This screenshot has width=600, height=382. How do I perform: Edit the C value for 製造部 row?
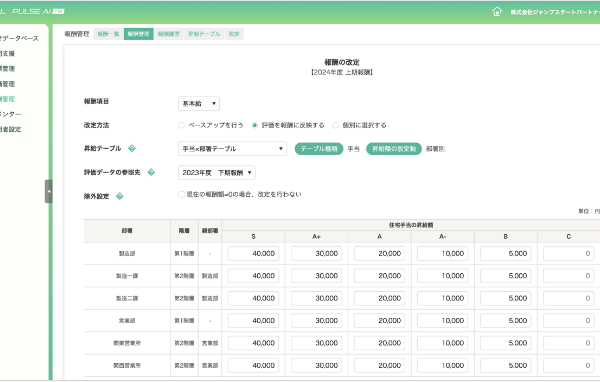(569, 253)
